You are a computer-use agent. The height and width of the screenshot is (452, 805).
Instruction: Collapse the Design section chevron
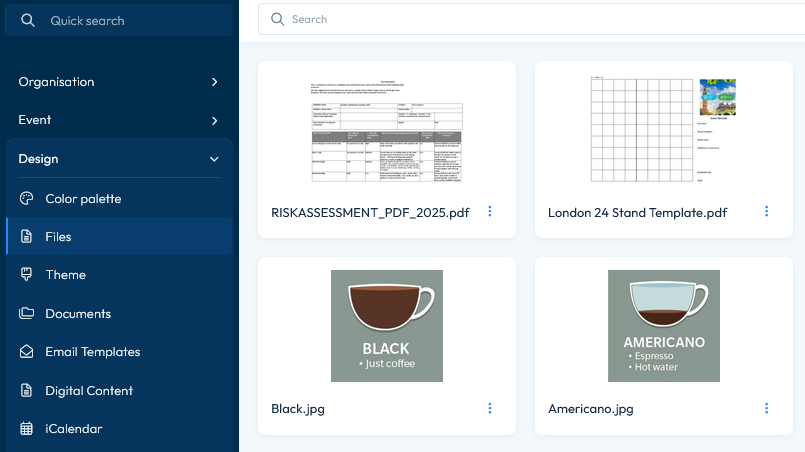click(x=214, y=159)
